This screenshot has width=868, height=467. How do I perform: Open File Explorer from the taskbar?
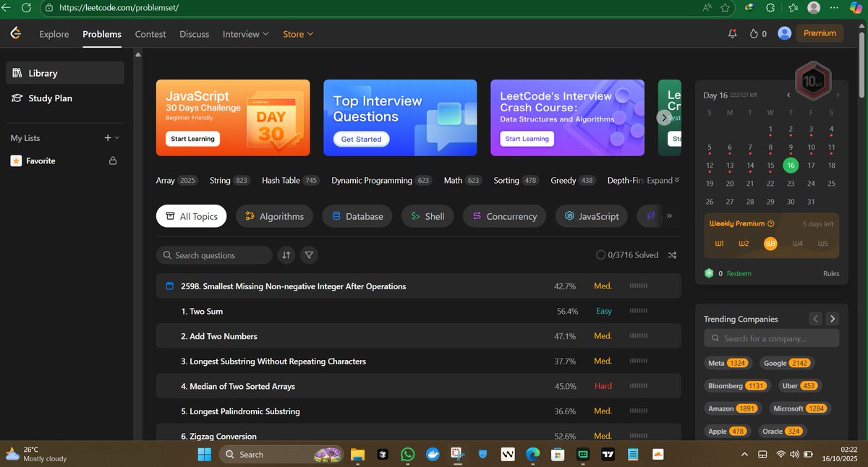357,454
